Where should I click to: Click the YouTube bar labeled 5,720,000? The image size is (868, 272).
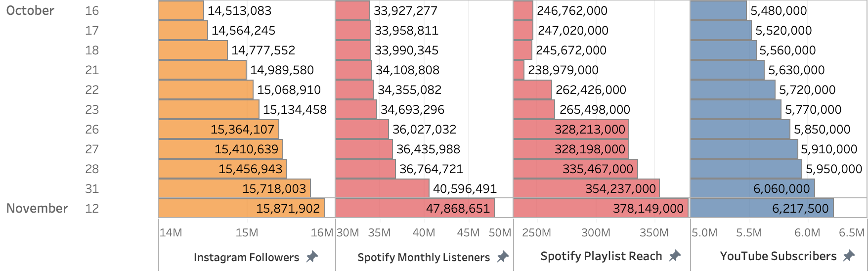click(733, 90)
